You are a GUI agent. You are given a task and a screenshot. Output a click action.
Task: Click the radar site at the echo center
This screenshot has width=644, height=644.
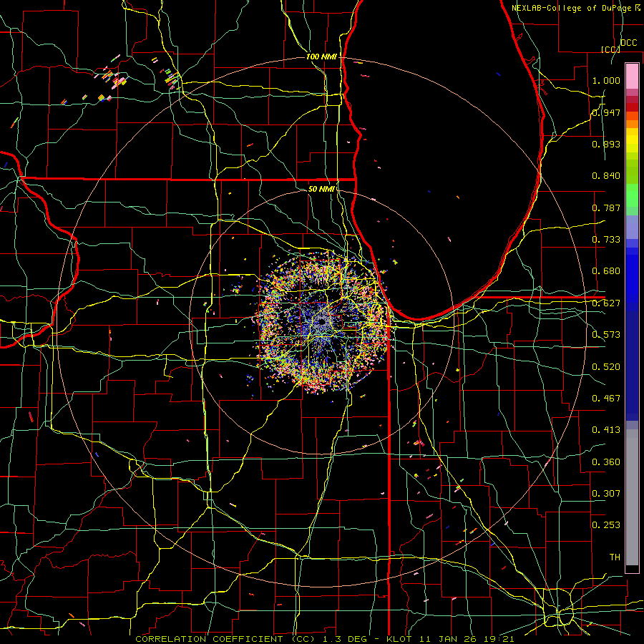[322, 322]
